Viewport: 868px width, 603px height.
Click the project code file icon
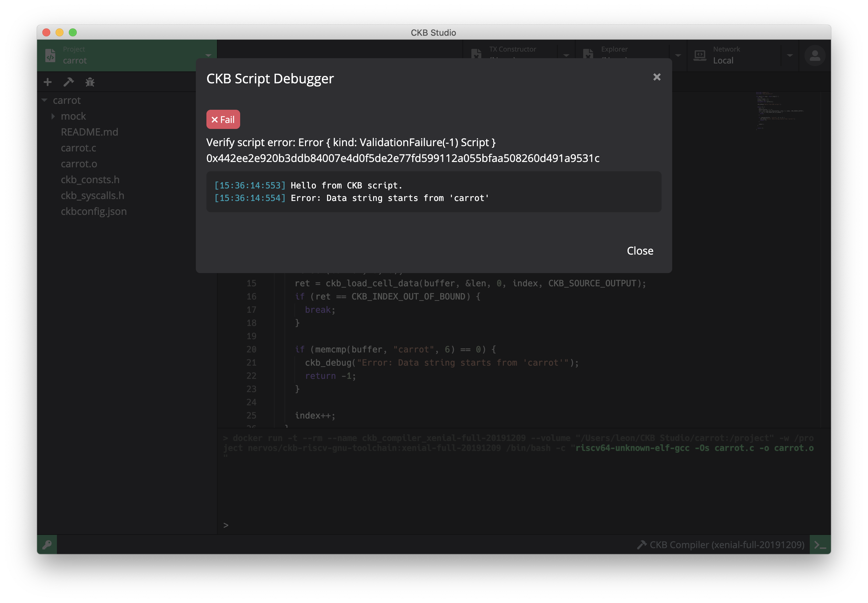[x=50, y=56]
